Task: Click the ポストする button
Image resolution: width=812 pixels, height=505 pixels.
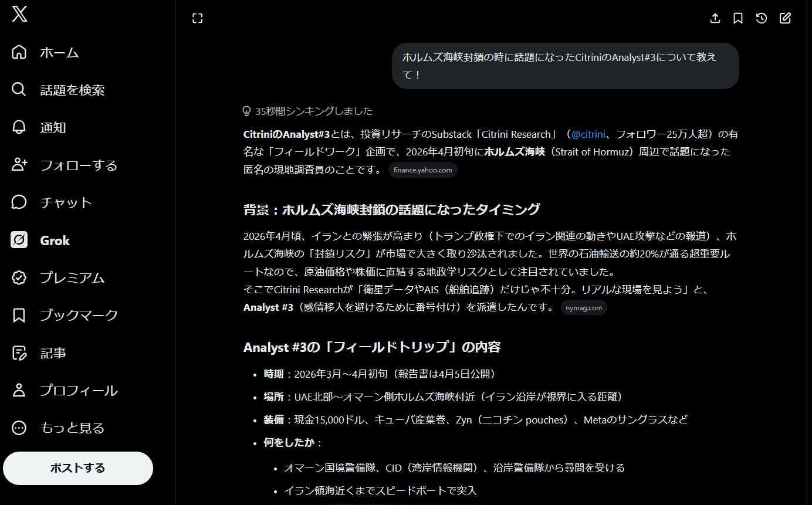Action: (x=78, y=468)
